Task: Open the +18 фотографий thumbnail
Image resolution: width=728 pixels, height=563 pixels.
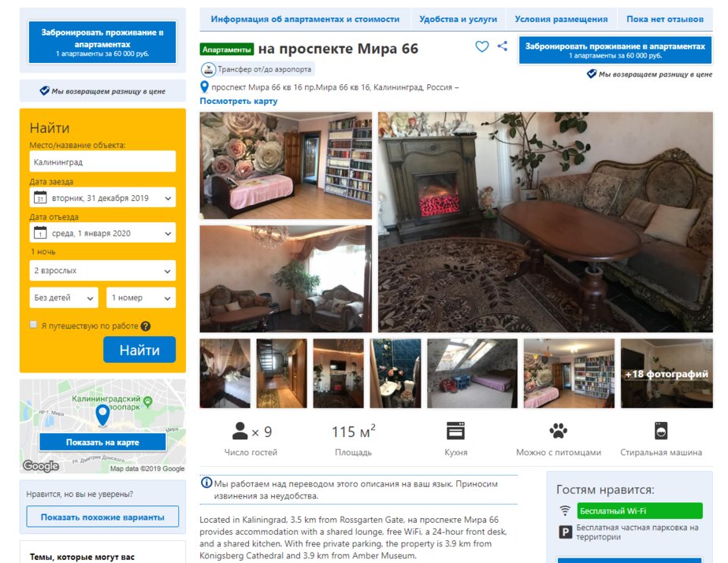Action: pyautogui.click(x=667, y=374)
